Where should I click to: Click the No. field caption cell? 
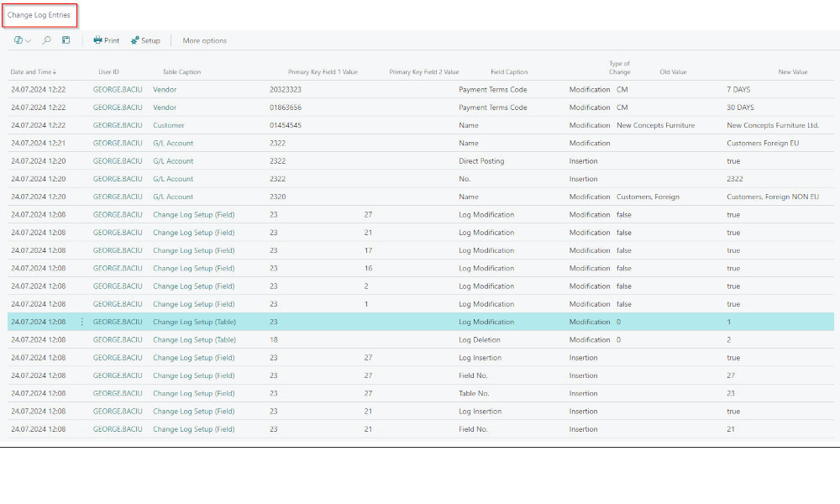(x=465, y=179)
